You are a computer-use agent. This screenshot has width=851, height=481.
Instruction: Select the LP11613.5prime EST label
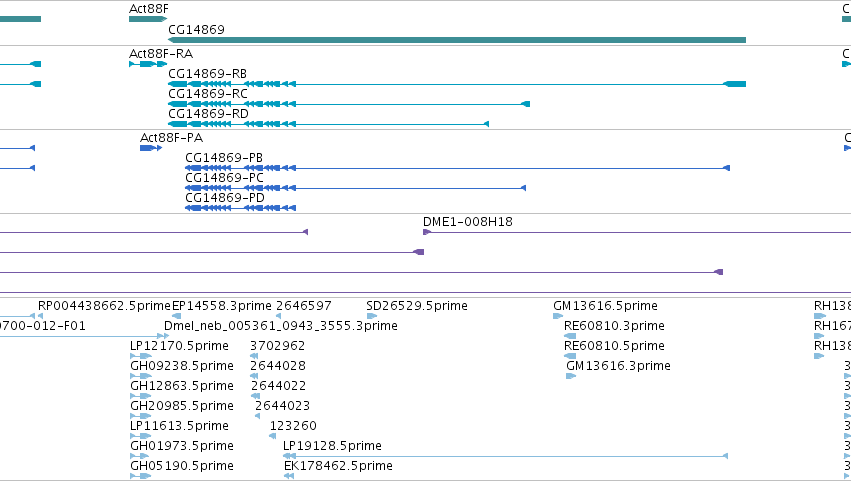(x=180, y=427)
